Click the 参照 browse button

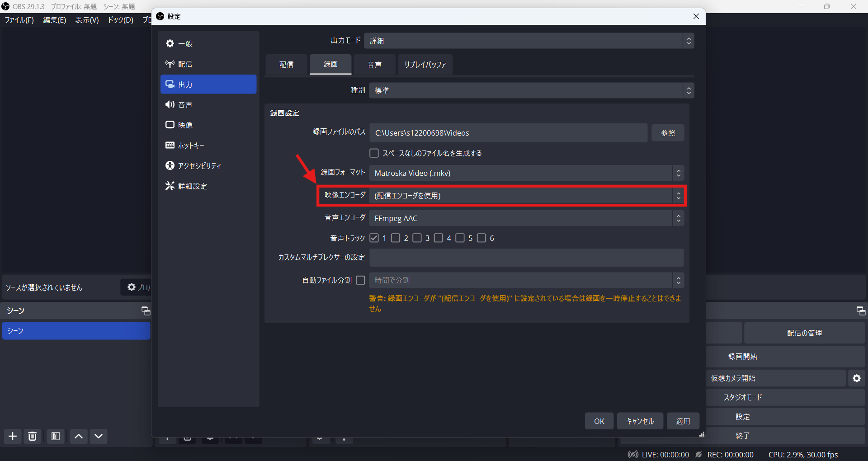(x=668, y=133)
